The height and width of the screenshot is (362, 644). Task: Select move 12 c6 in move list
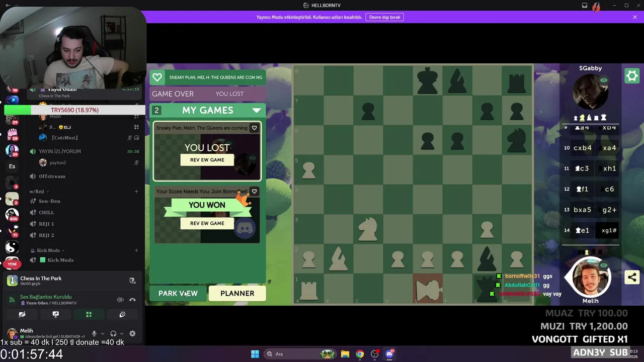pyautogui.click(x=609, y=189)
